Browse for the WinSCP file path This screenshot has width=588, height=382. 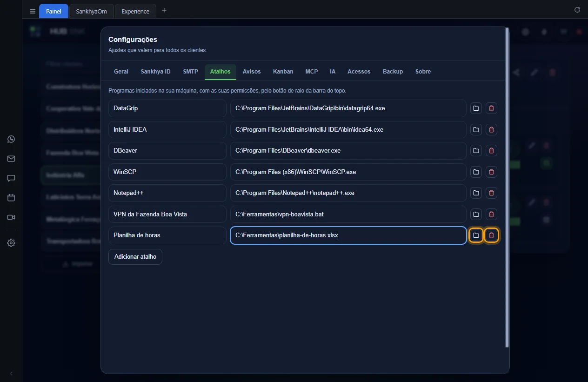coord(476,172)
